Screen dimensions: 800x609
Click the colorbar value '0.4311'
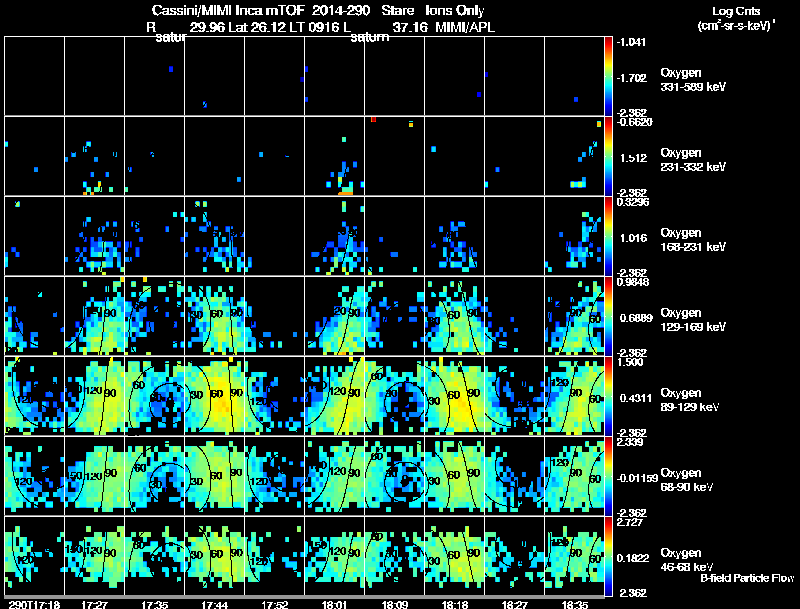pos(636,398)
